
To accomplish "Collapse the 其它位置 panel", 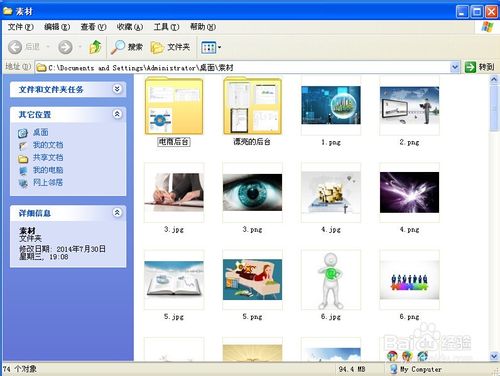I will 117,114.
